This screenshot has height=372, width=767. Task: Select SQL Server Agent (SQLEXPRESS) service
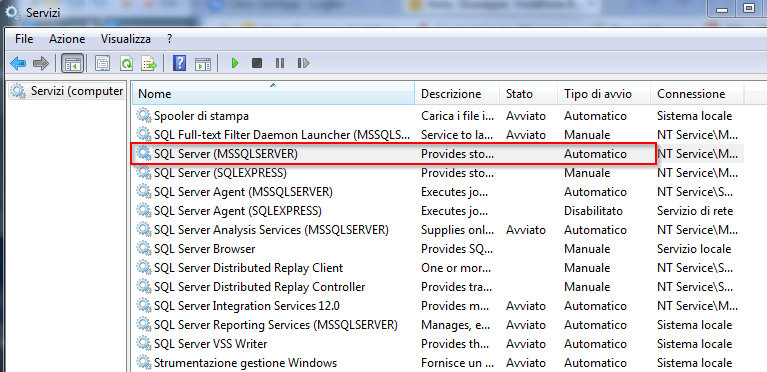[438, 211]
